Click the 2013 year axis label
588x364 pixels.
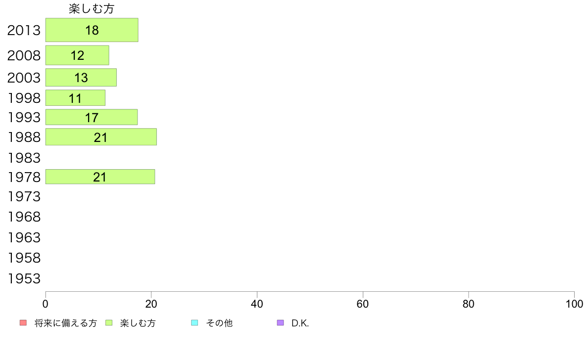(x=24, y=30)
